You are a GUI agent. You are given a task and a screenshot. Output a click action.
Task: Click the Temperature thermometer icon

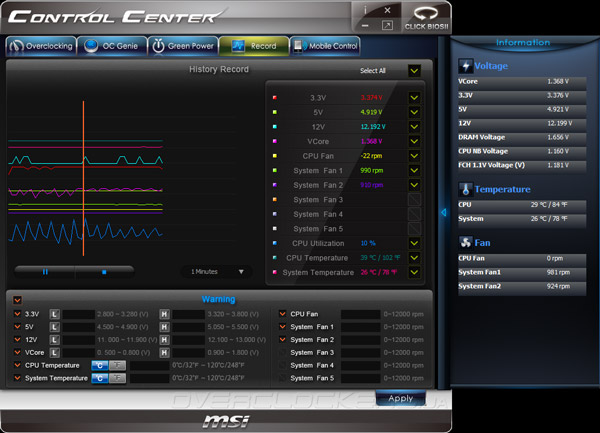tap(466, 189)
